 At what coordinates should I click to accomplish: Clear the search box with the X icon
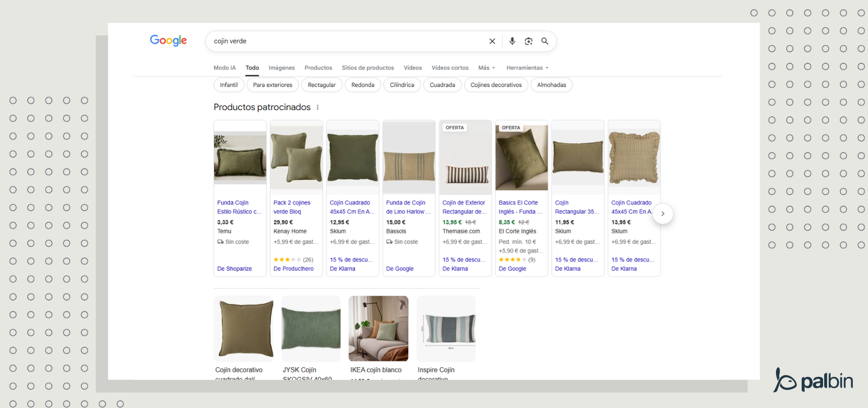(x=492, y=41)
